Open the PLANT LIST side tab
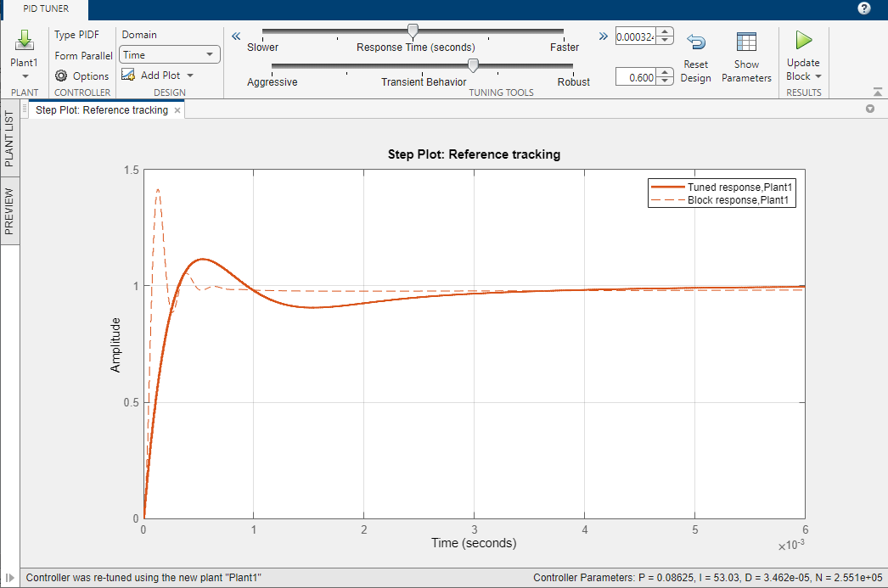The height and width of the screenshot is (588, 888). 9,139
